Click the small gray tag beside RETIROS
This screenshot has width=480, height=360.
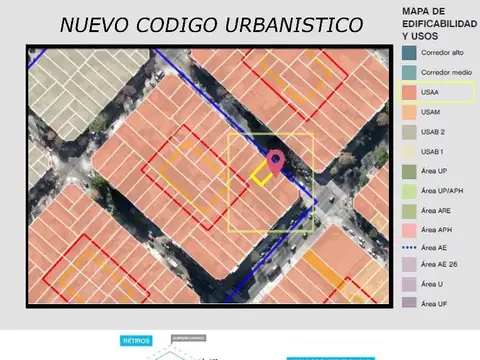tap(188, 338)
